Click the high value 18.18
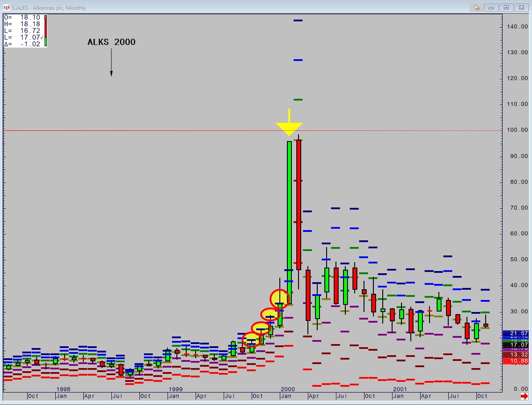The width and height of the screenshot is (532, 405). (30, 24)
